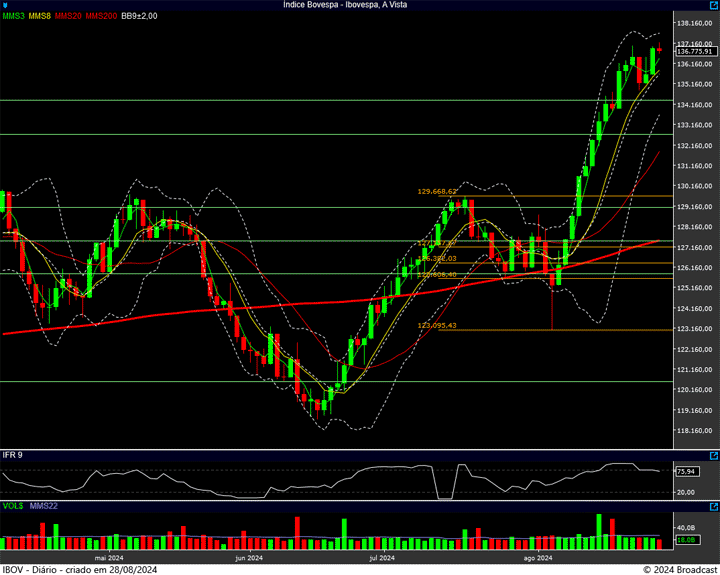The image size is (720, 575).
Task: Click the MMS20 legend label
Action: pyautogui.click(x=69, y=17)
